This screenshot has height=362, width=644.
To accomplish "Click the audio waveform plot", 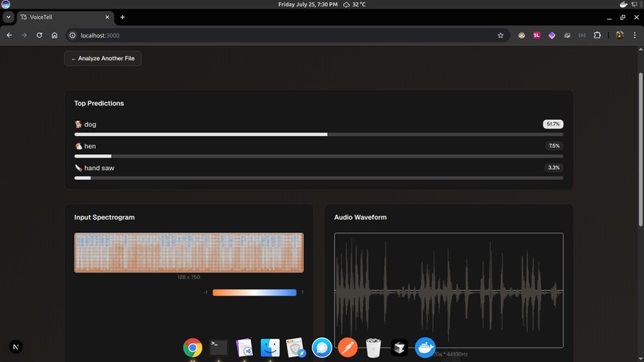I will tap(449, 291).
